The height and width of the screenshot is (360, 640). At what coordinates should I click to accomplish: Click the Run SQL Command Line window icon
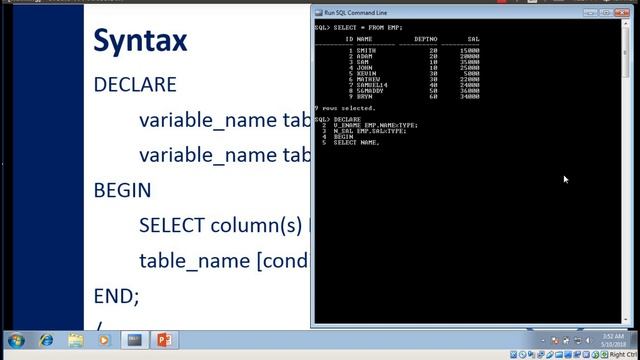pyautogui.click(x=319, y=13)
